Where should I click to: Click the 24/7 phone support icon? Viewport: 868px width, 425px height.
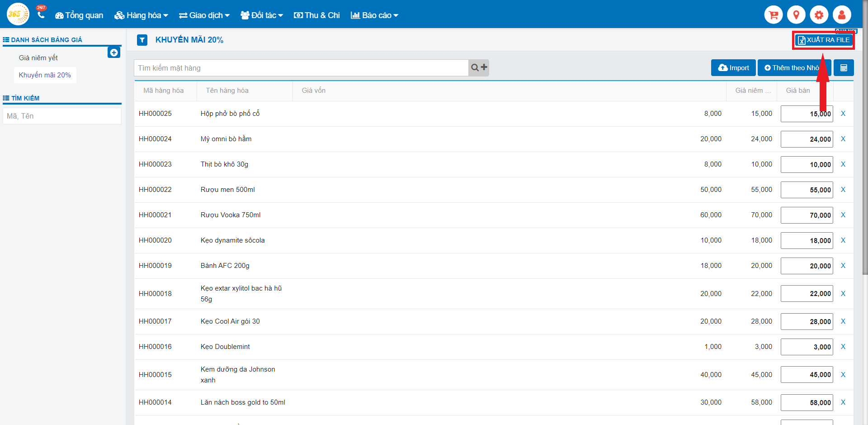point(41,14)
